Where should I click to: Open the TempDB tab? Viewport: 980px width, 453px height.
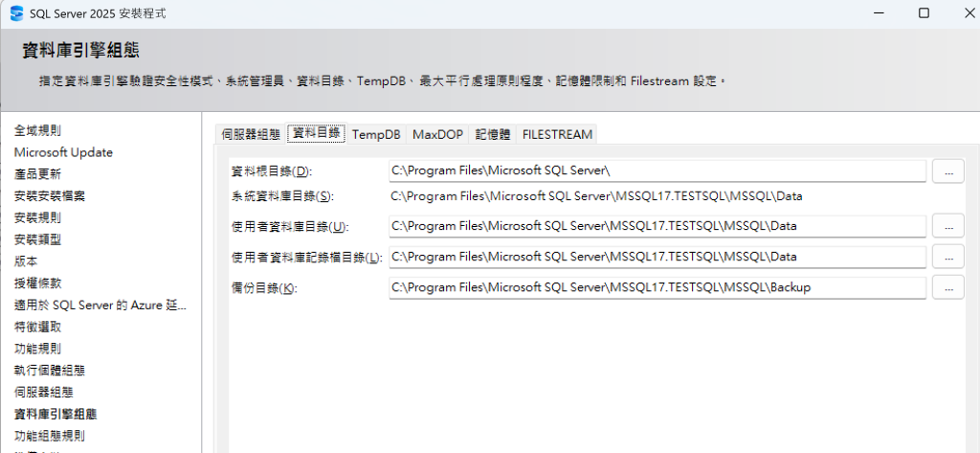coord(376,134)
